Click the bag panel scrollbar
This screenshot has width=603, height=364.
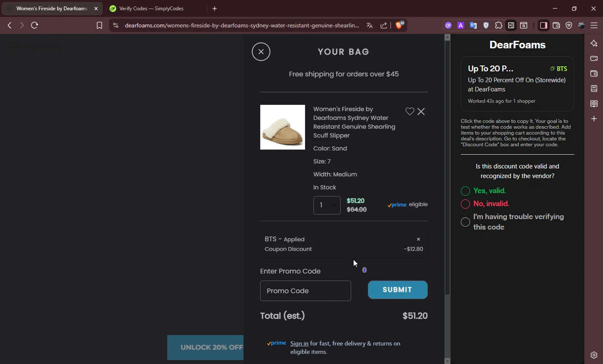447,168
